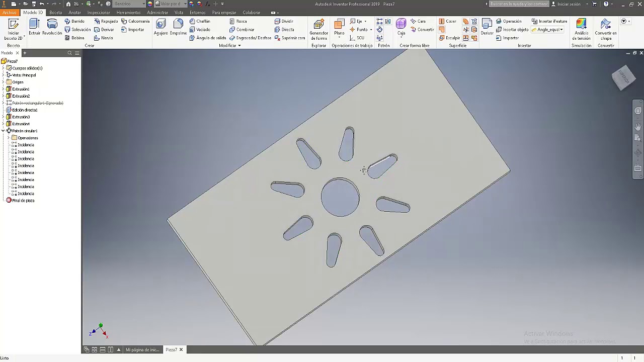Expand the Operaciones folder

click(9, 138)
